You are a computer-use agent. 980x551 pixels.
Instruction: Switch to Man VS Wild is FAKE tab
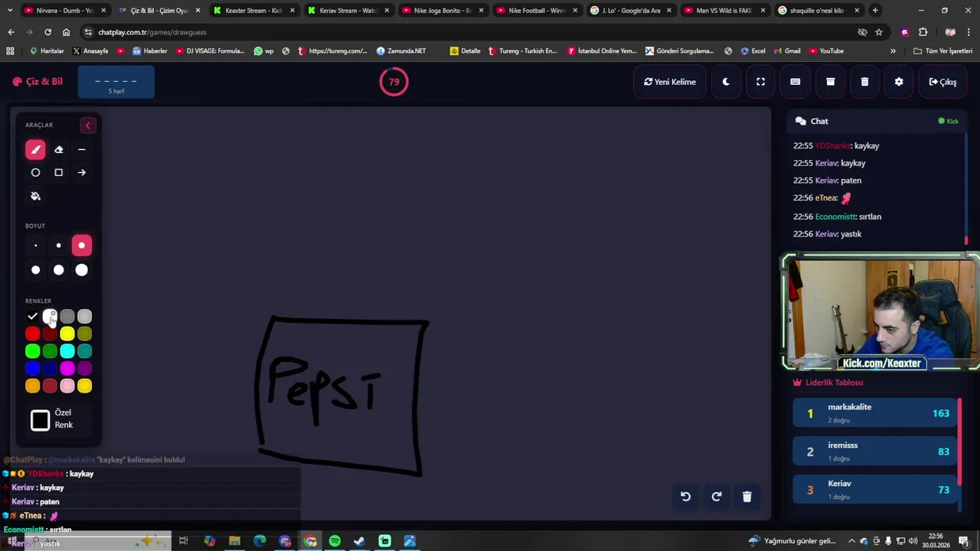tap(723, 11)
